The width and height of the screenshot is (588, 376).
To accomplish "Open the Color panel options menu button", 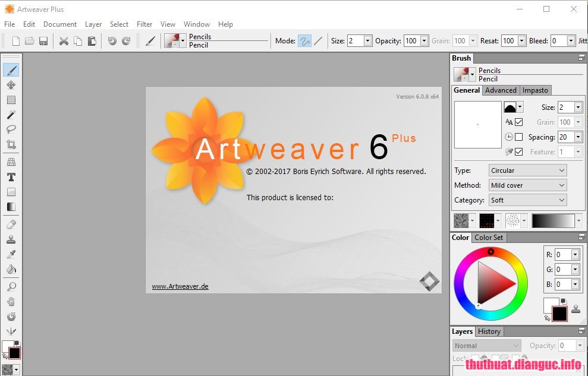I will coord(581,238).
